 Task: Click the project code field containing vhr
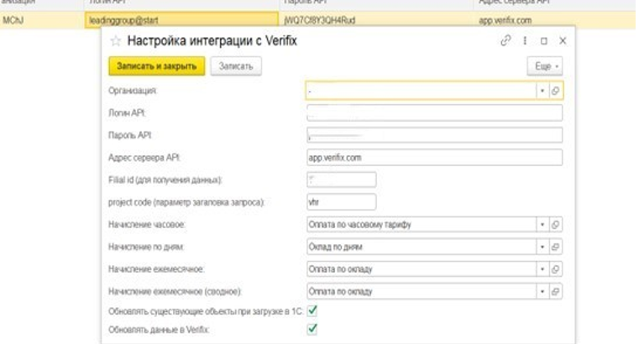pos(341,202)
